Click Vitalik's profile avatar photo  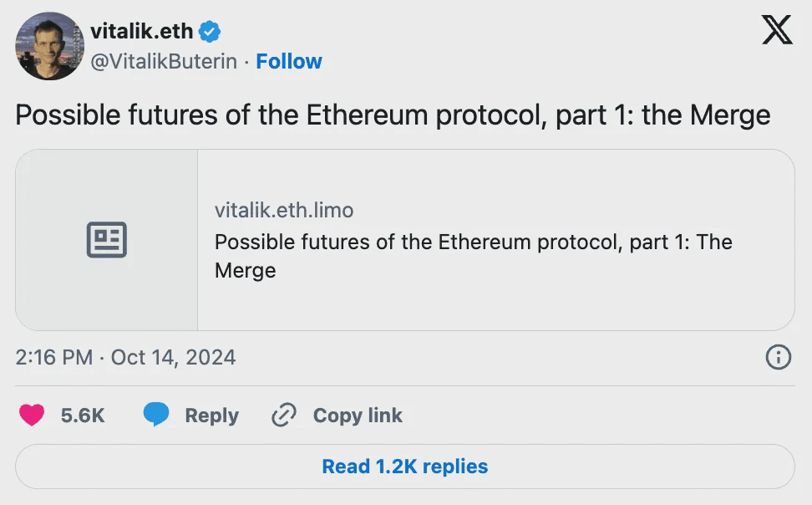pyautogui.click(x=49, y=46)
